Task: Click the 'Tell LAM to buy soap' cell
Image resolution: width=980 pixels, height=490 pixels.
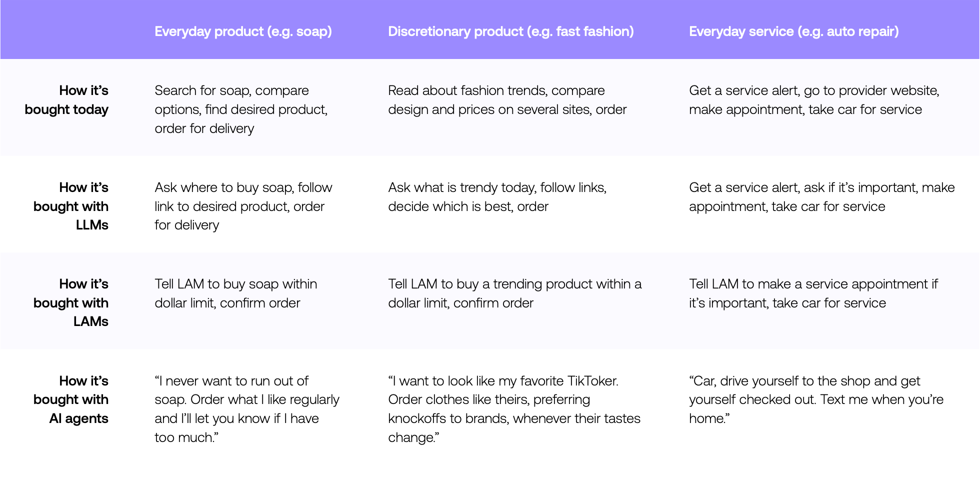Action: 236,293
